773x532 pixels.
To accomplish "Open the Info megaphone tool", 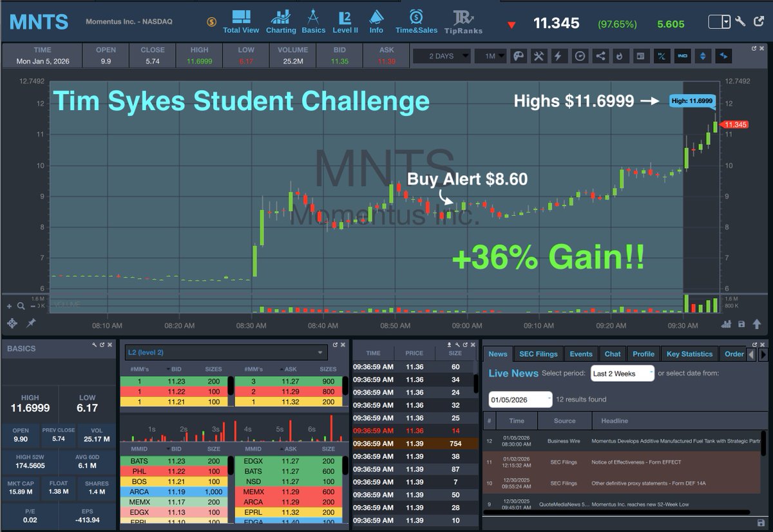I will click(376, 21).
